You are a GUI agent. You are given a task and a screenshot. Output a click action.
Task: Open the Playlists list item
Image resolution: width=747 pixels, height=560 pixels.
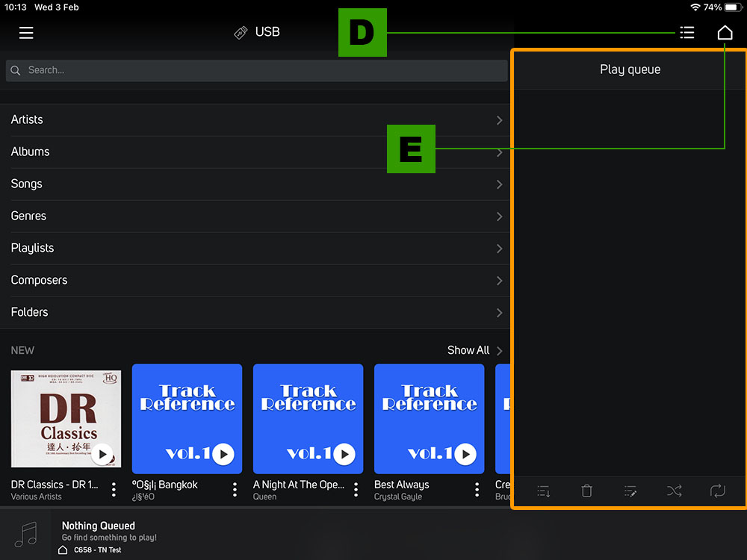(254, 248)
